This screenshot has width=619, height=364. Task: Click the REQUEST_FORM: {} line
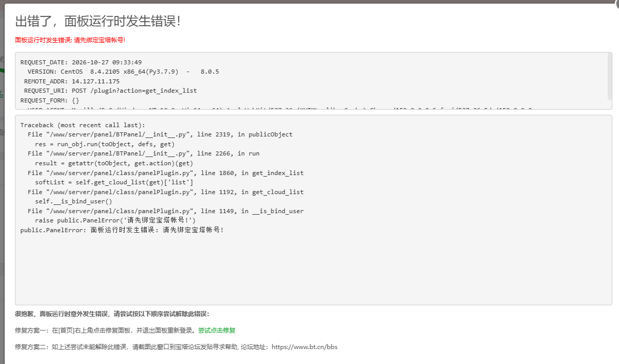(x=50, y=100)
